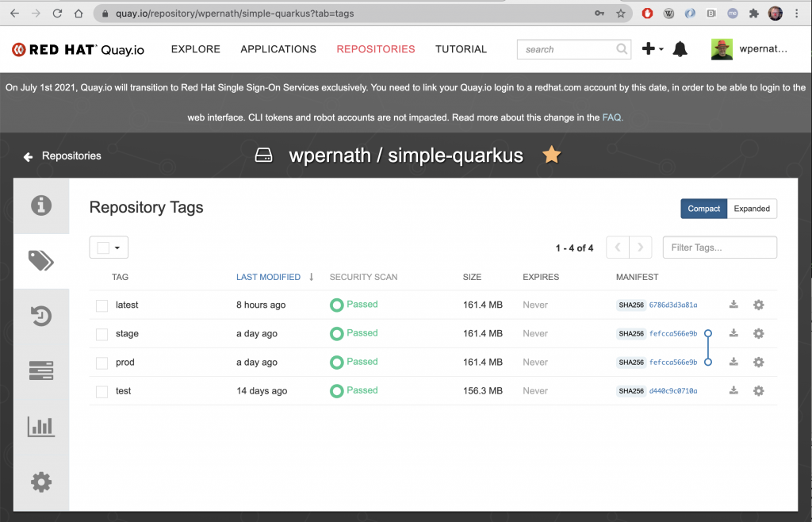
Task: Open repository Information sidebar icon
Action: (x=40, y=205)
